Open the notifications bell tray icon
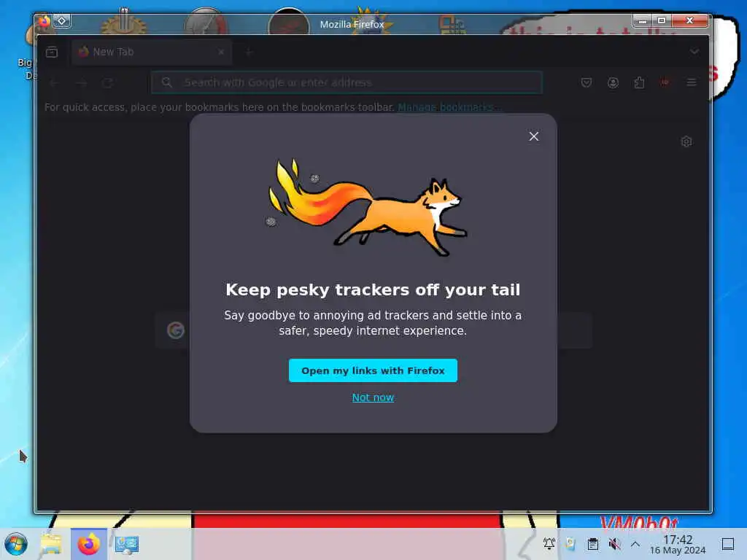Viewport: 747px width, 560px height. [x=549, y=543]
